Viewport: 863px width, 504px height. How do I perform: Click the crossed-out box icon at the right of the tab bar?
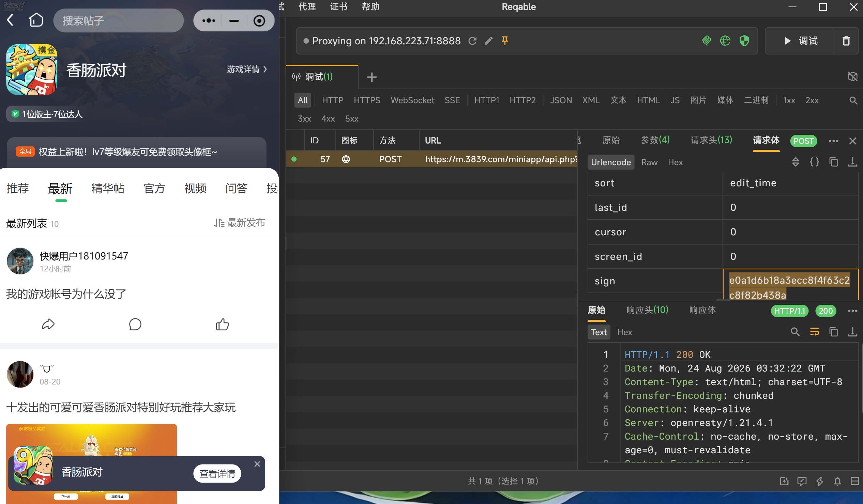(852, 77)
